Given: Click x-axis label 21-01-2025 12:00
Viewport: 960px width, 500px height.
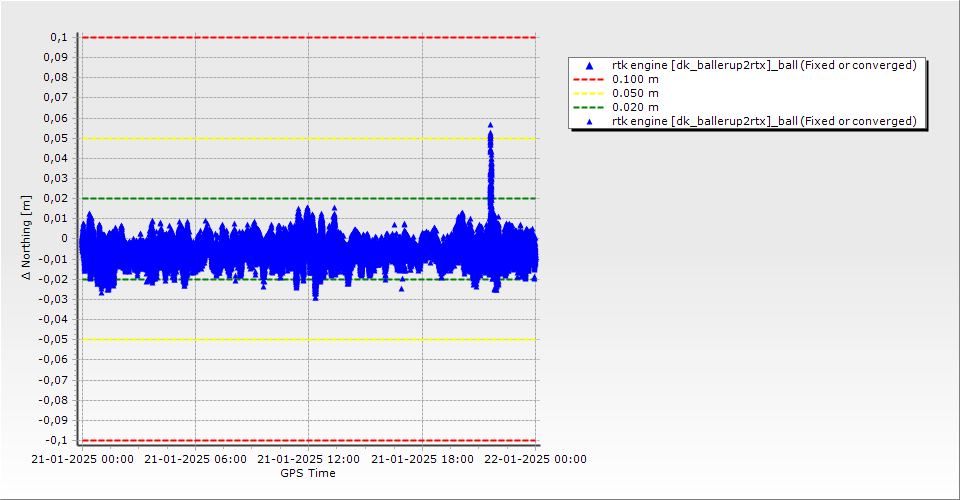Looking at the screenshot, I should pos(309,459).
